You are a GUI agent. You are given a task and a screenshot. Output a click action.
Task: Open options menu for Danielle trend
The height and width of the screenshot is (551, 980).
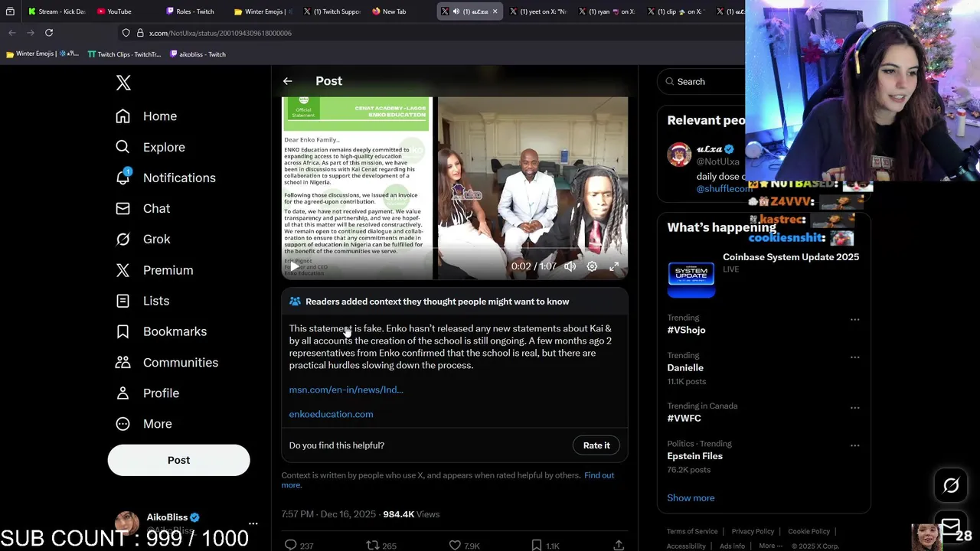854,357
